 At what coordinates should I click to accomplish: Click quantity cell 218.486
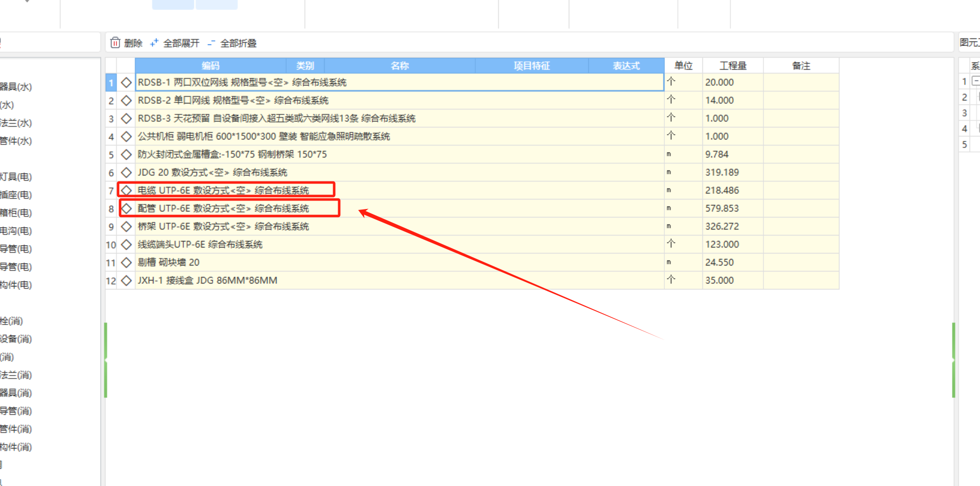pos(733,190)
